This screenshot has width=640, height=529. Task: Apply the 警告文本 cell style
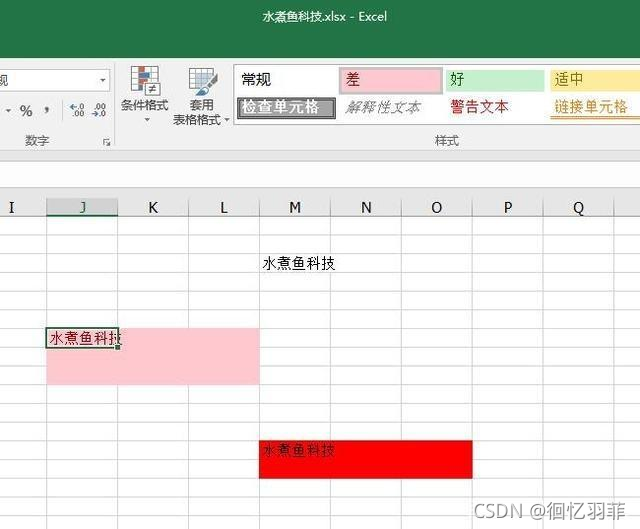pyautogui.click(x=495, y=107)
